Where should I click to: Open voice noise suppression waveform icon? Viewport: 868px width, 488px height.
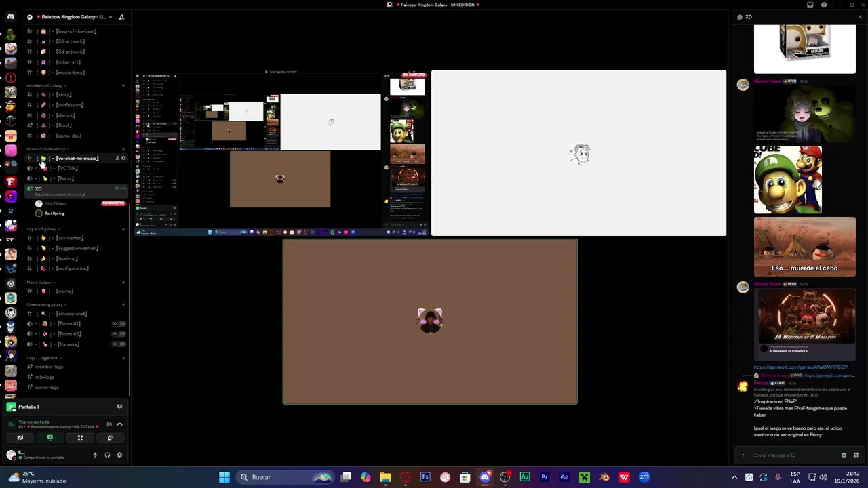tap(108, 424)
